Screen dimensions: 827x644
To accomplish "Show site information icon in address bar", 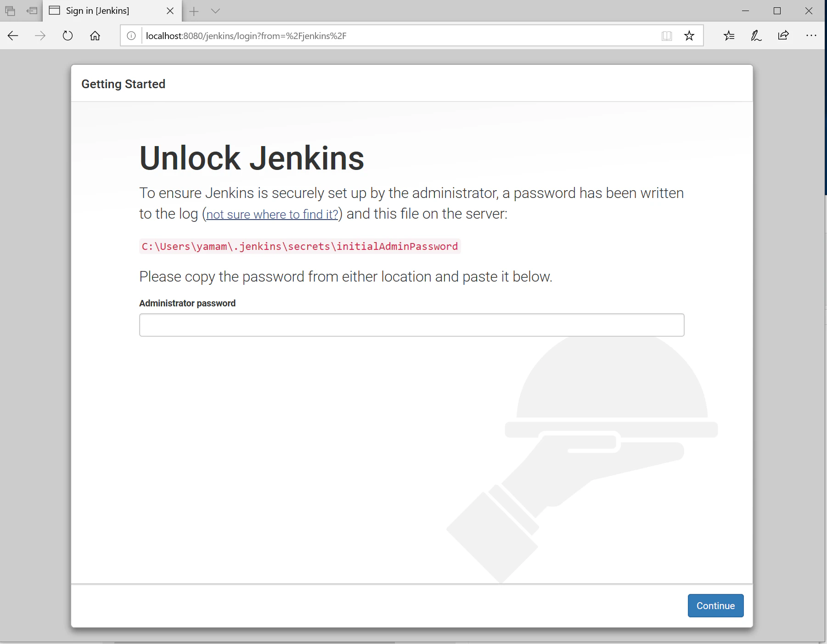I will pyautogui.click(x=131, y=36).
